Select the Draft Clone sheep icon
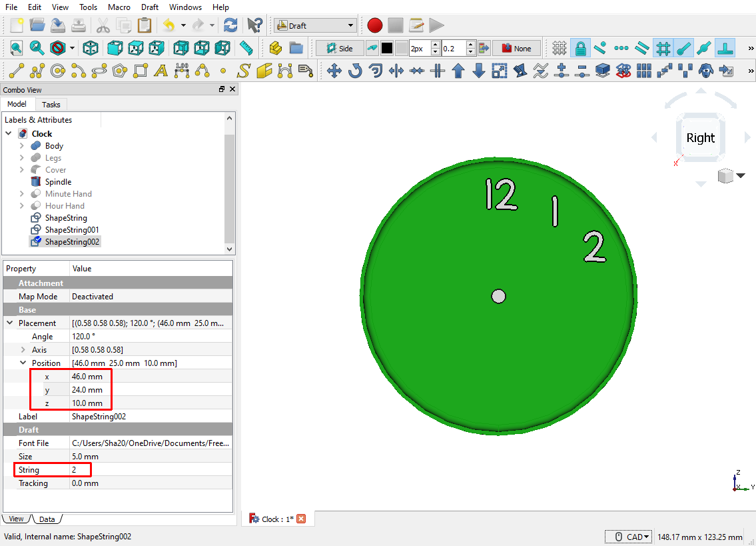Screen dimensions: 756x546 click(x=706, y=71)
